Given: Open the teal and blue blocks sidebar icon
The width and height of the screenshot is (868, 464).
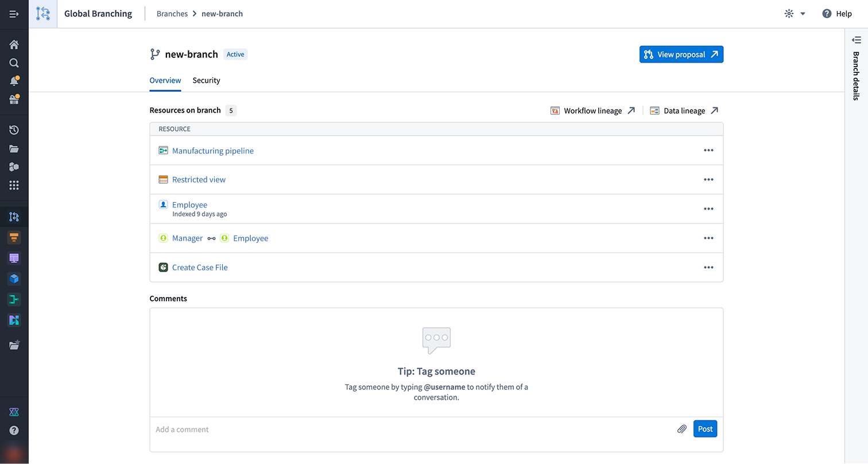Looking at the screenshot, I should coord(14,320).
